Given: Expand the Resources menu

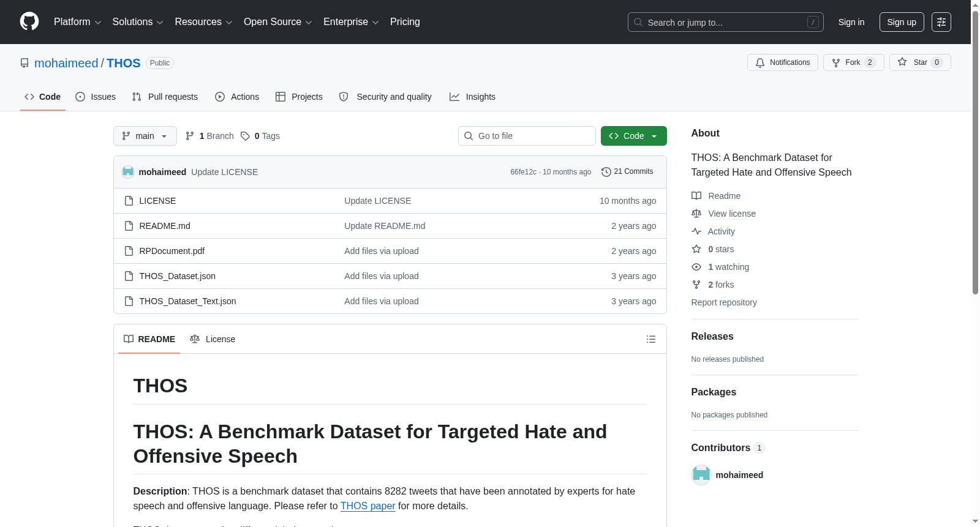Looking at the screenshot, I should tap(203, 22).
